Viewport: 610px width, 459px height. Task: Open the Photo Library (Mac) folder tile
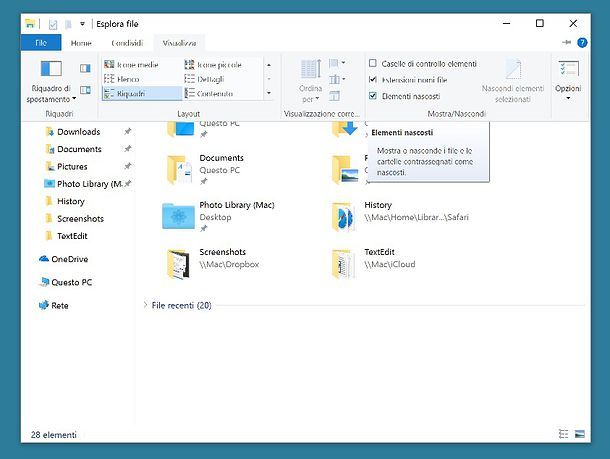coord(180,215)
